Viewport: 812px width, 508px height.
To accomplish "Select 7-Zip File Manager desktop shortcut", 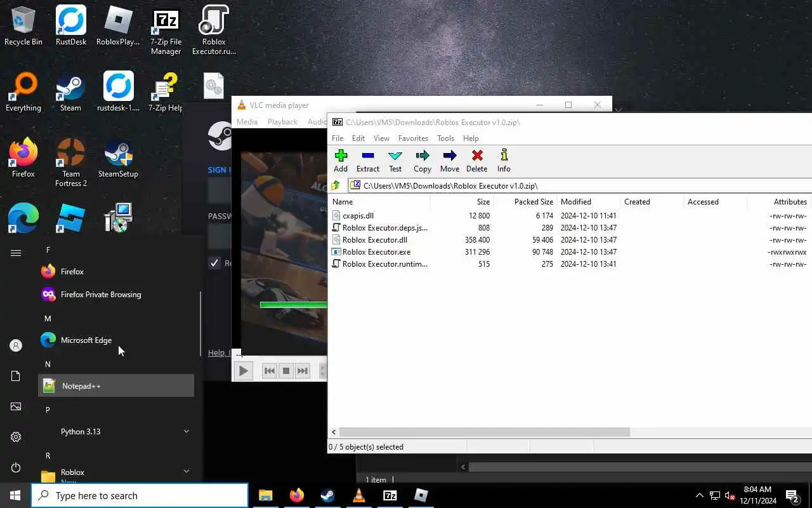I will (166, 32).
